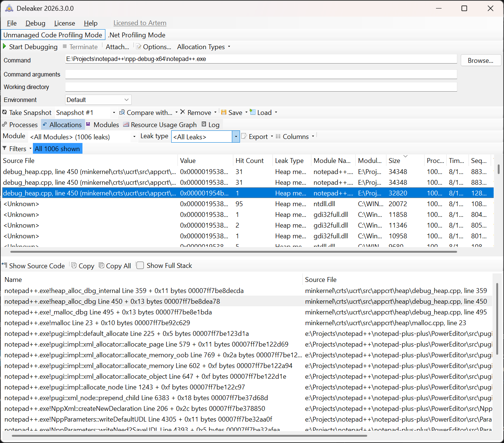Click the Options gear document icon
Screen dimensions: 504x443
pos(139,47)
